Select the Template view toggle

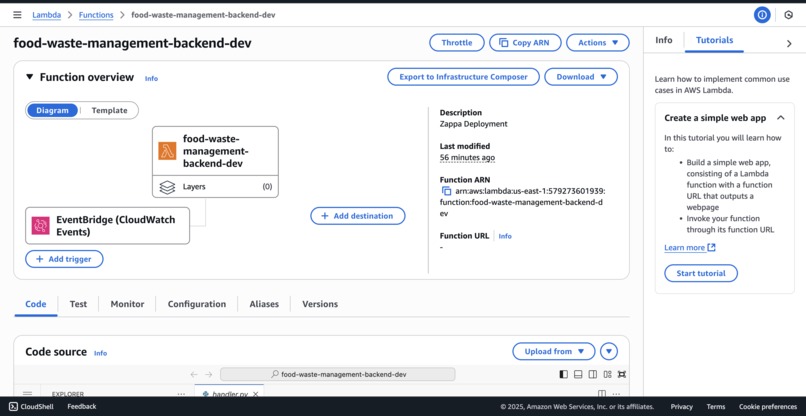point(109,111)
